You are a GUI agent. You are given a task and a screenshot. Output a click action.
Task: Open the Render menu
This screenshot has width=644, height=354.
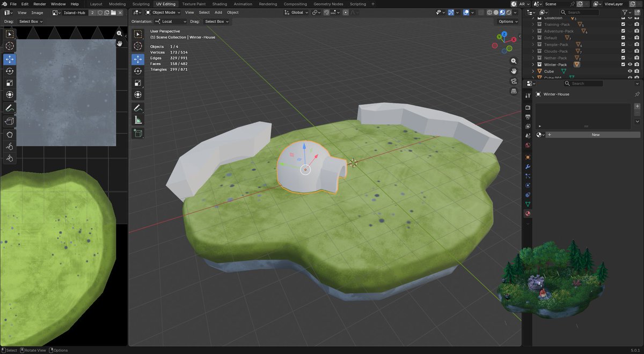(39, 4)
